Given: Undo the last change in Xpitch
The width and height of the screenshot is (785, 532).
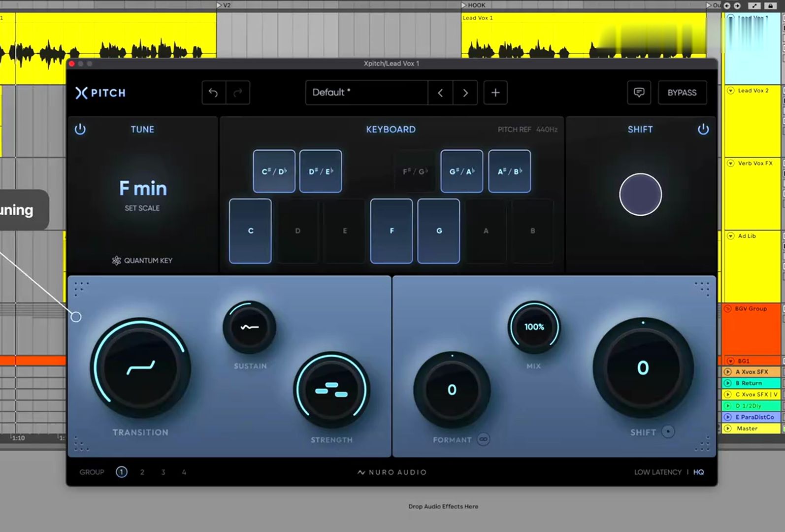Looking at the screenshot, I should point(213,93).
